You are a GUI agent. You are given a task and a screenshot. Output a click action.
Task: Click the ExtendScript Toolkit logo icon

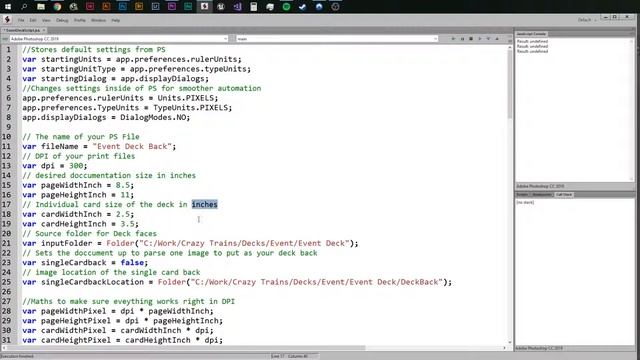7,20
